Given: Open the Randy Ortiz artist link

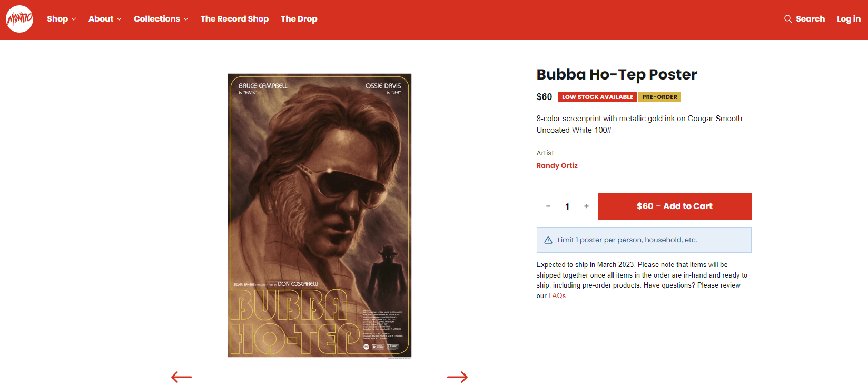Looking at the screenshot, I should [557, 165].
